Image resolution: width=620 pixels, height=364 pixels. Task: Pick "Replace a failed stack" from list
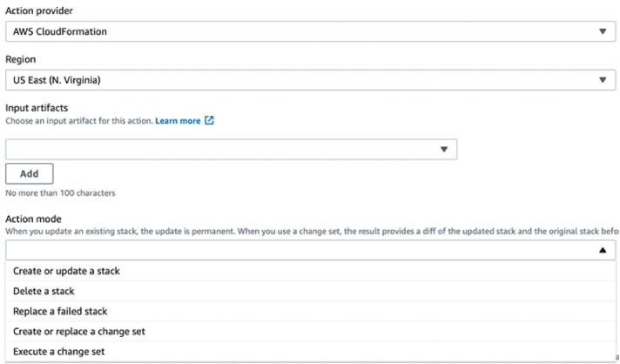tap(60, 311)
